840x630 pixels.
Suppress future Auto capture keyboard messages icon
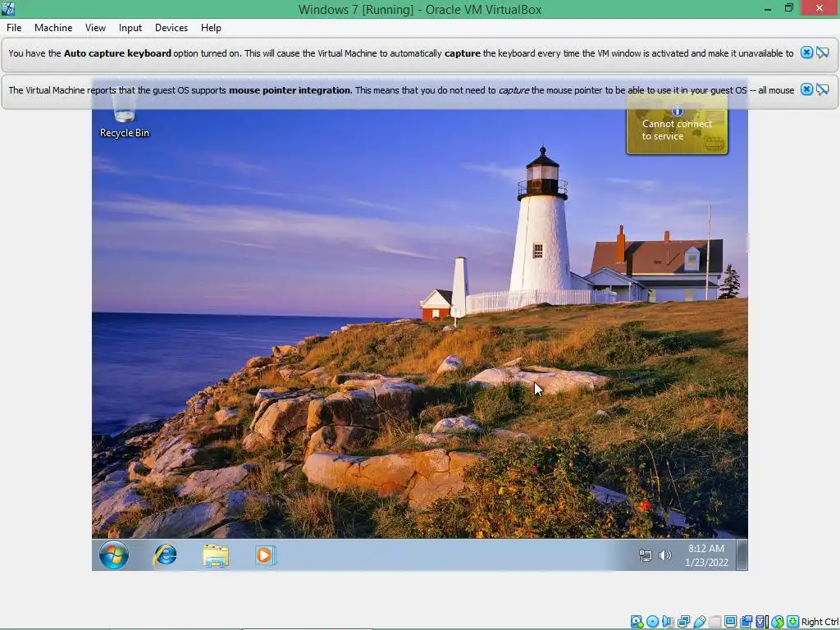[823, 52]
